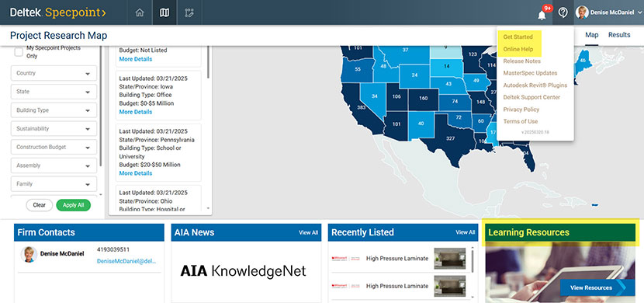This screenshot has height=303, width=644.
Task: Click New Mexico state showing 40
Action: pyautogui.click(x=421, y=124)
